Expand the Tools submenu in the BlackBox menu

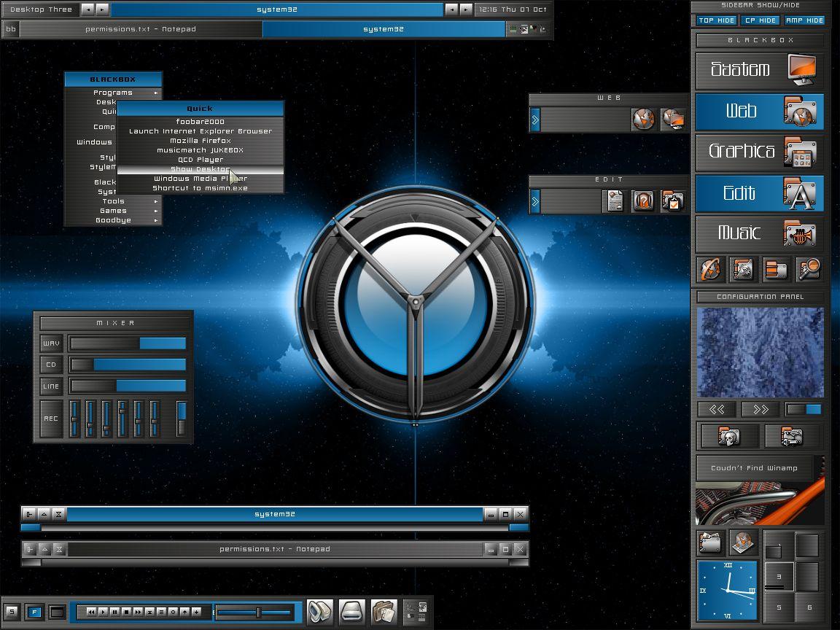[x=113, y=201]
